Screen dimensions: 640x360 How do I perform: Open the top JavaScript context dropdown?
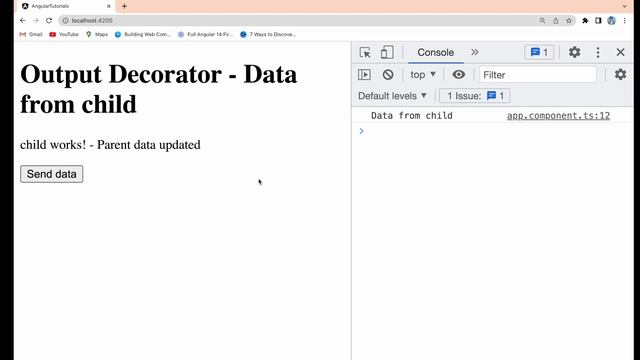423,75
